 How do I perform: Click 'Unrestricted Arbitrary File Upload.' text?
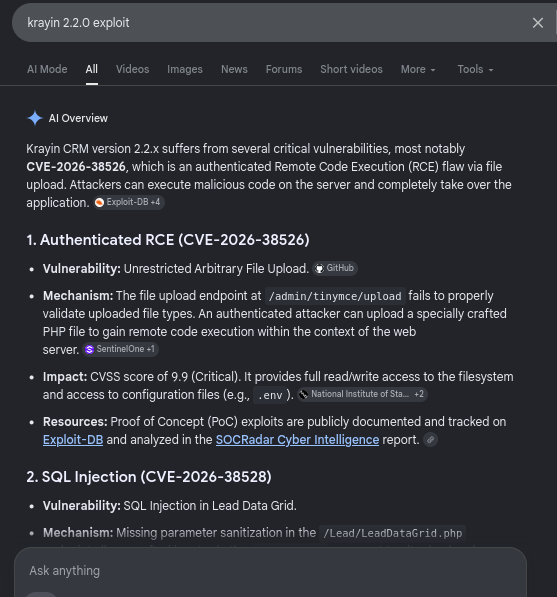coord(216,269)
